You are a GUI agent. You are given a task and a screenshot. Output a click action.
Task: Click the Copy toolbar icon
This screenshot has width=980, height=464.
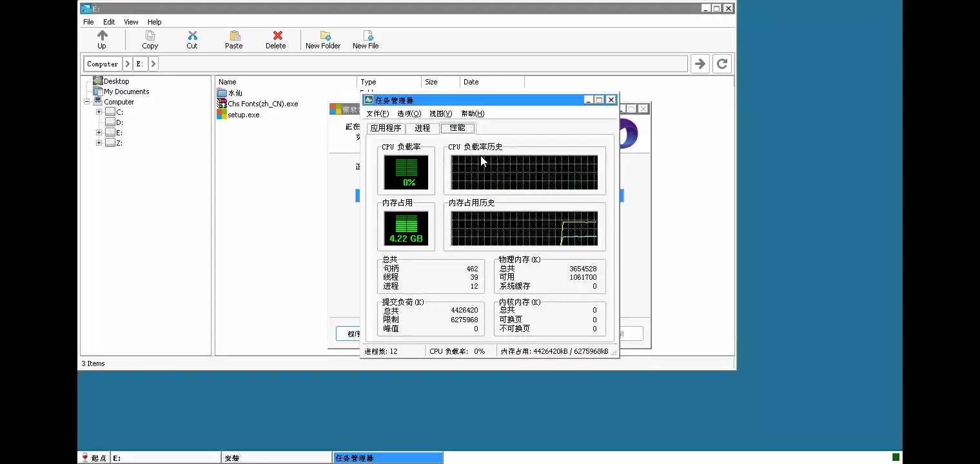pyautogui.click(x=150, y=36)
